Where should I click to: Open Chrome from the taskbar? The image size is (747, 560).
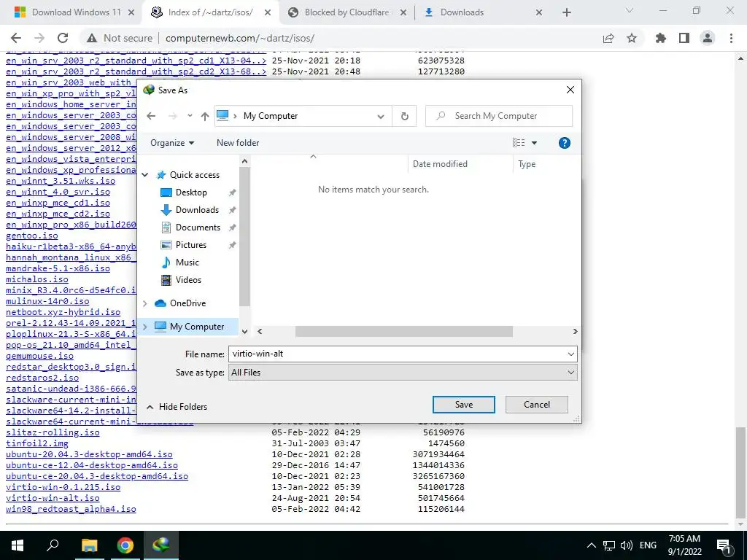(125, 545)
